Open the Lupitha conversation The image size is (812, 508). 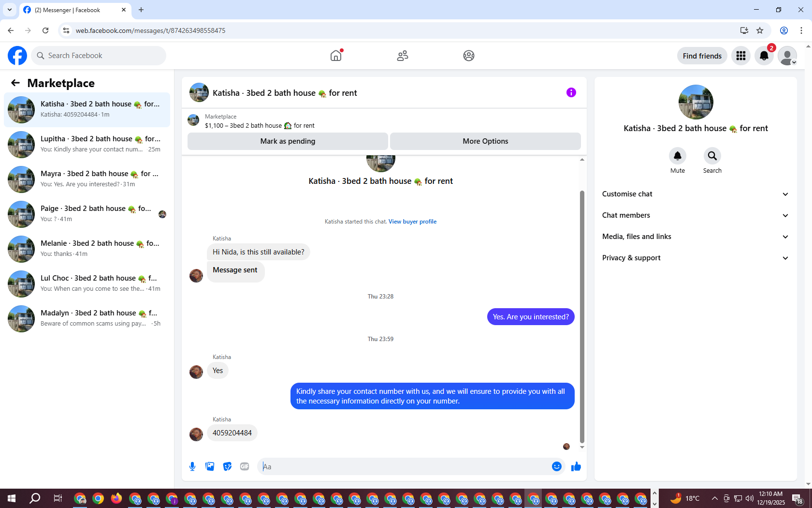(x=87, y=145)
